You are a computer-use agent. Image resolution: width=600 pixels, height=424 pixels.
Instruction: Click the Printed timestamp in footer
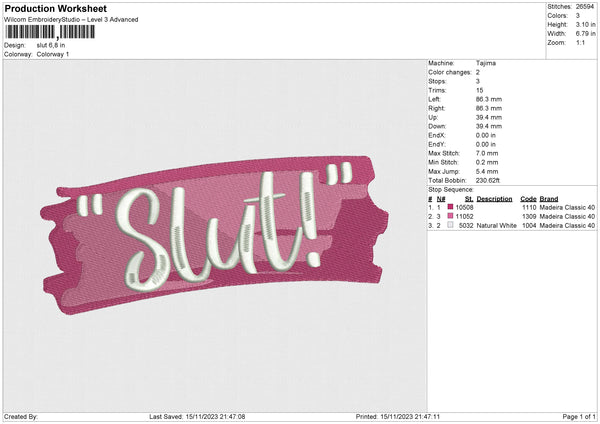[x=399, y=416]
